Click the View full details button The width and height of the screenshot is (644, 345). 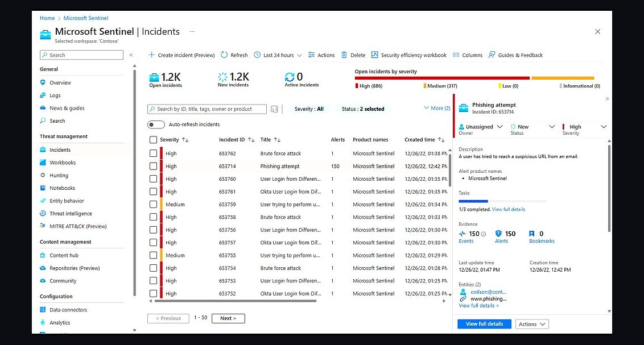(x=484, y=324)
